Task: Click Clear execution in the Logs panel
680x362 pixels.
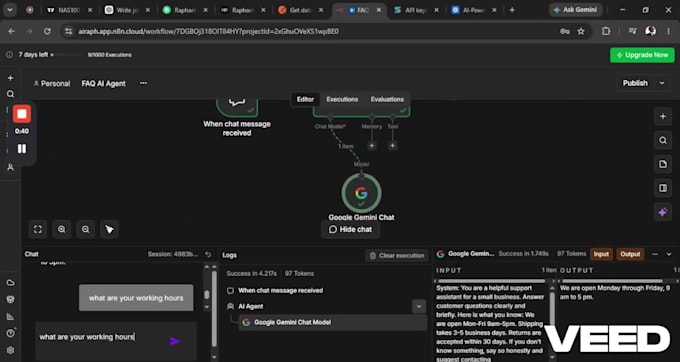Action: [x=396, y=255]
